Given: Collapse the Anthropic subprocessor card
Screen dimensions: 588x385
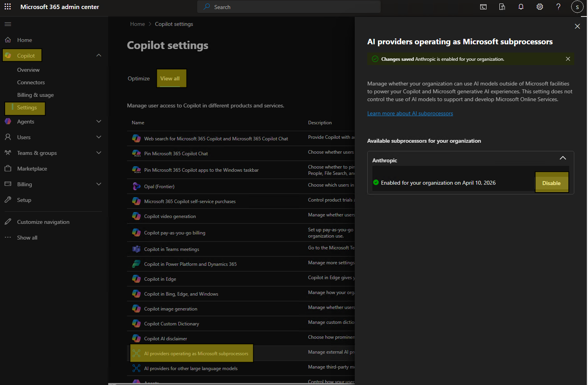Looking at the screenshot, I should (563, 158).
